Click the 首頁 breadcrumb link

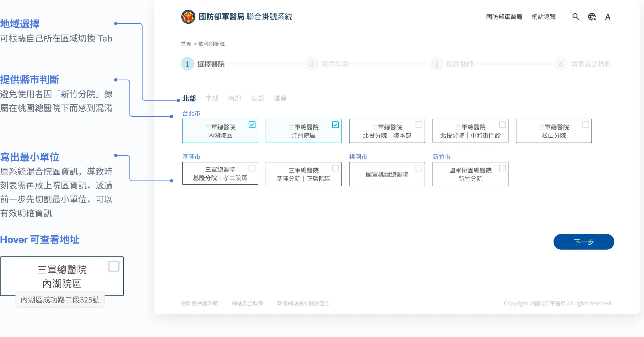[x=186, y=44]
